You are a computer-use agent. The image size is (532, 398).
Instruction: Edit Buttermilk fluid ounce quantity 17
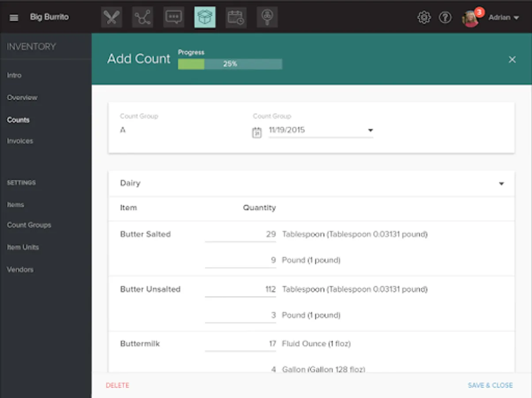pyautogui.click(x=241, y=344)
